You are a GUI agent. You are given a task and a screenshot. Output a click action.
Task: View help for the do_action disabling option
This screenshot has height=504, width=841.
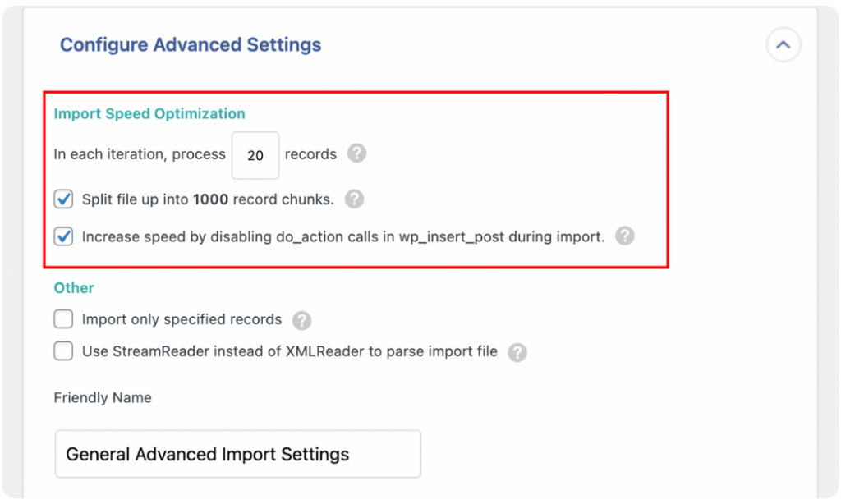tap(624, 236)
